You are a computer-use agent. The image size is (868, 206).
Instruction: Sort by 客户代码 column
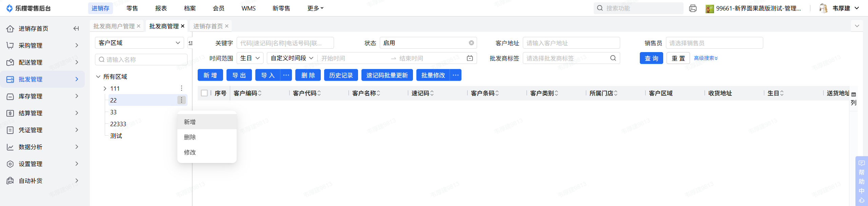tap(319, 93)
